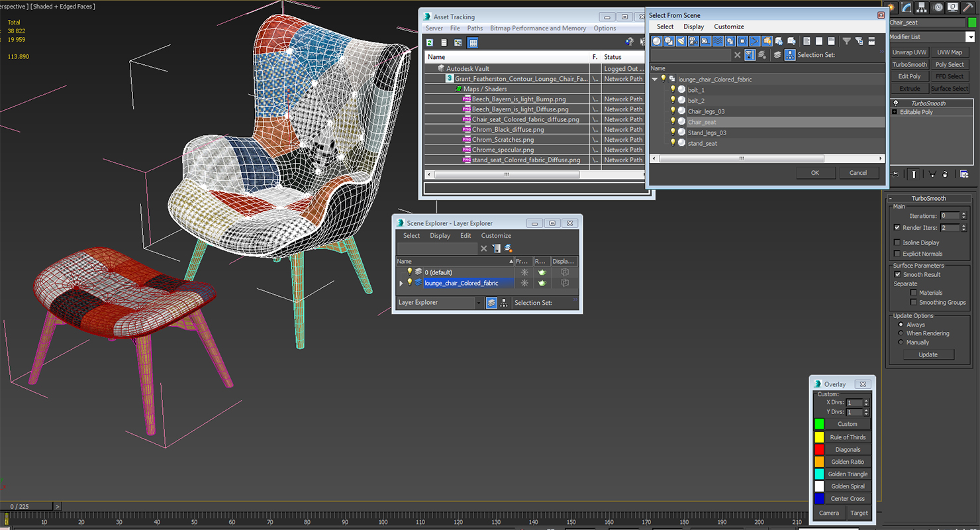Screen dimensions: 980x530
Task: Click the Golden Spiral overlay button
Action: pos(848,486)
